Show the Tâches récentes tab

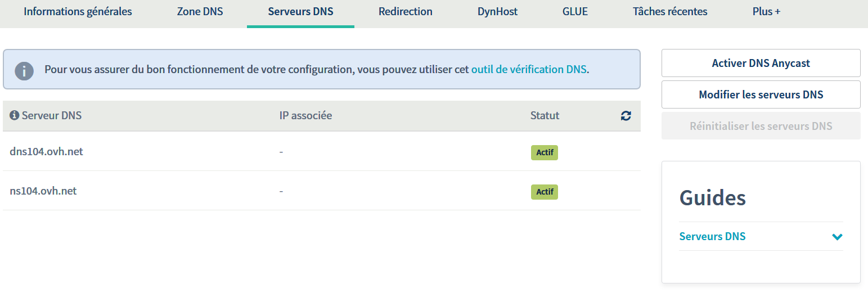669,11
